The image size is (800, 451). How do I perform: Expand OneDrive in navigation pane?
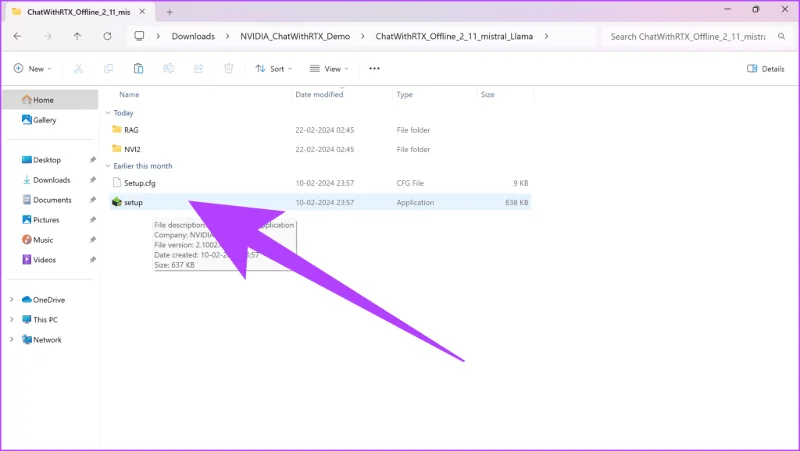tap(12, 299)
